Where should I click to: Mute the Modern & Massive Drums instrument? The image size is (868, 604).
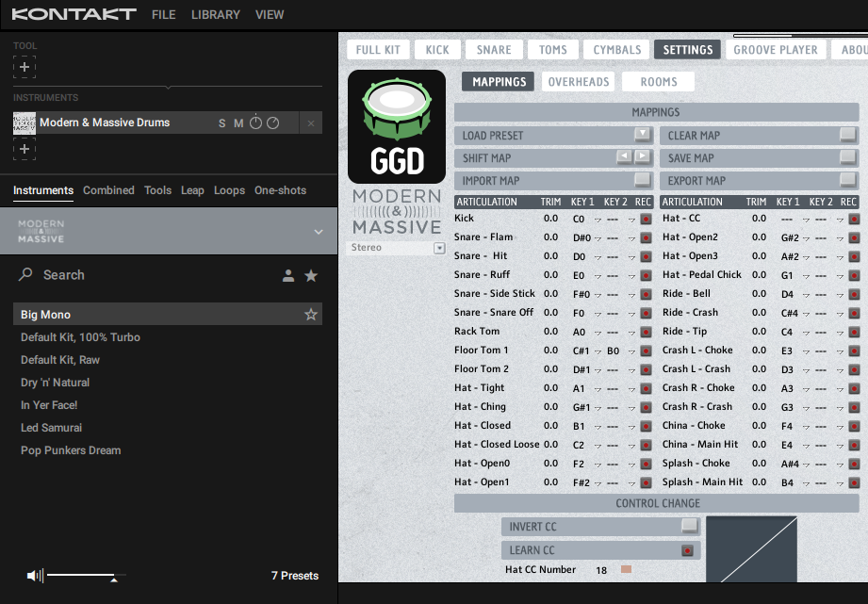(x=238, y=123)
